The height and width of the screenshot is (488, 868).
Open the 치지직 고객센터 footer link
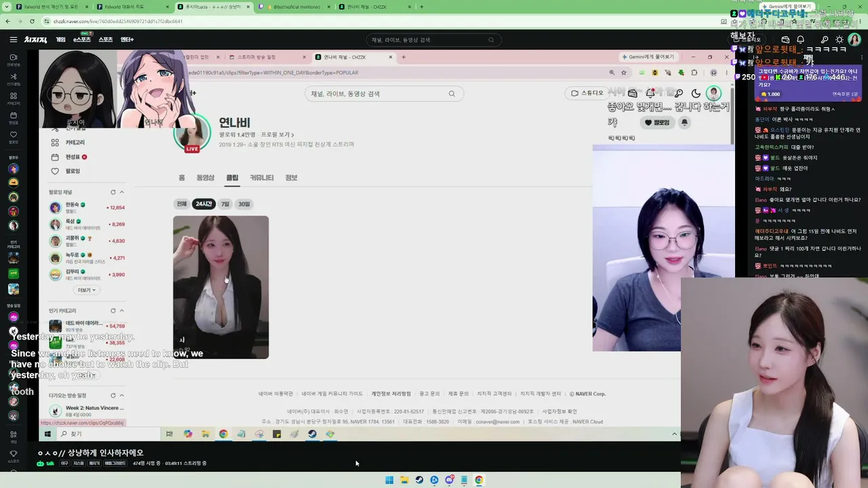point(494,394)
